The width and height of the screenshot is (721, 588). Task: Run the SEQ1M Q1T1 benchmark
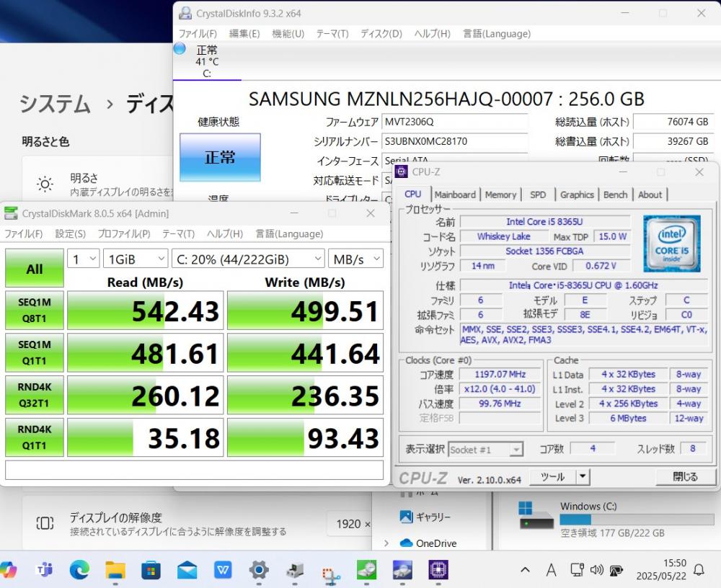pos(35,352)
